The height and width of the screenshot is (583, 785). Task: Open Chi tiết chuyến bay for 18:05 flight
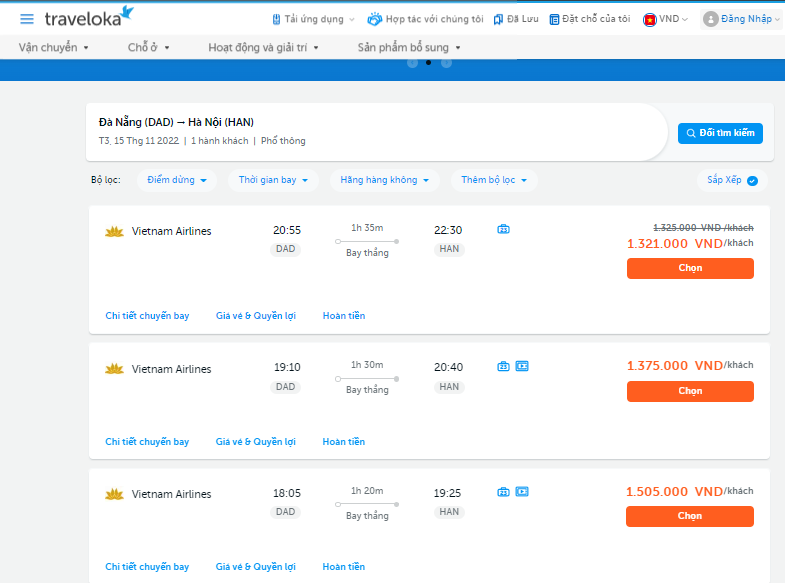click(x=147, y=567)
